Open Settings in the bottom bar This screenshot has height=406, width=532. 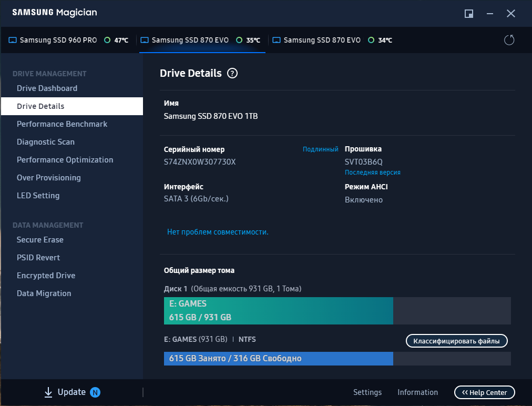pos(367,392)
